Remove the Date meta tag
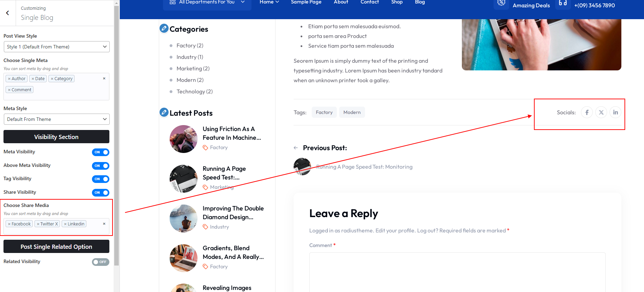The image size is (644, 292). [33, 79]
